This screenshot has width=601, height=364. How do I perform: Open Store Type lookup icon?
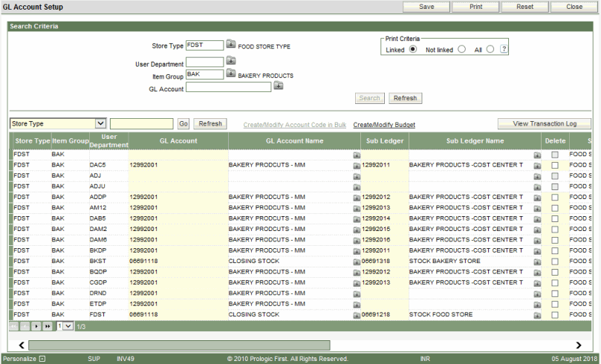[x=231, y=44]
